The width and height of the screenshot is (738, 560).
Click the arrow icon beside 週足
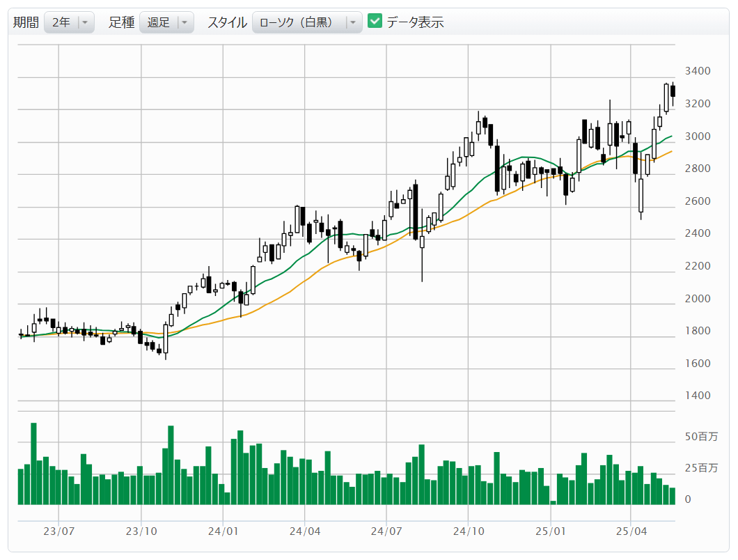tap(184, 22)
